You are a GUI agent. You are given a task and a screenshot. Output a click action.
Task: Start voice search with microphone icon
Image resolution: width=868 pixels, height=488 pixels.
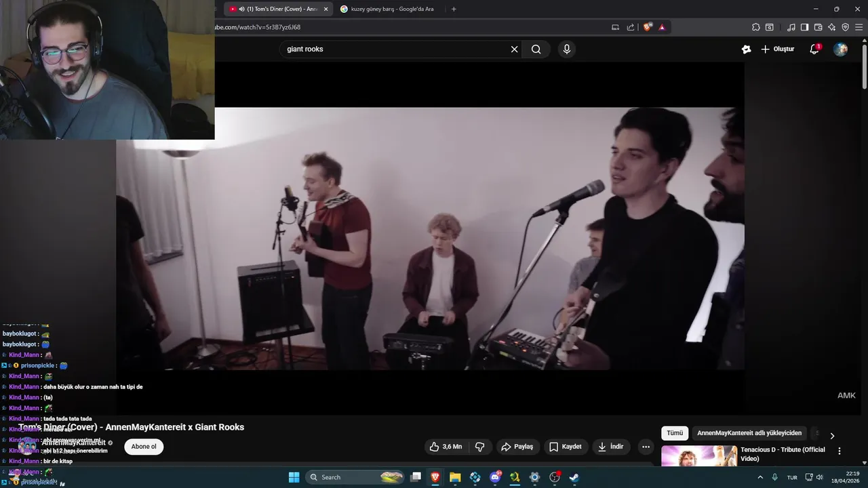click(567, 49)
